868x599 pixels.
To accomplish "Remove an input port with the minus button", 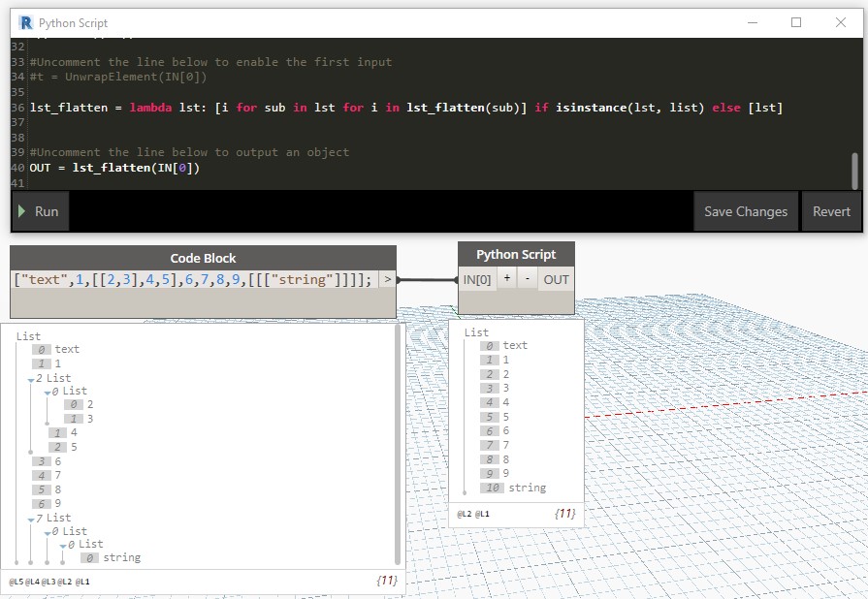I will point(528,279).
